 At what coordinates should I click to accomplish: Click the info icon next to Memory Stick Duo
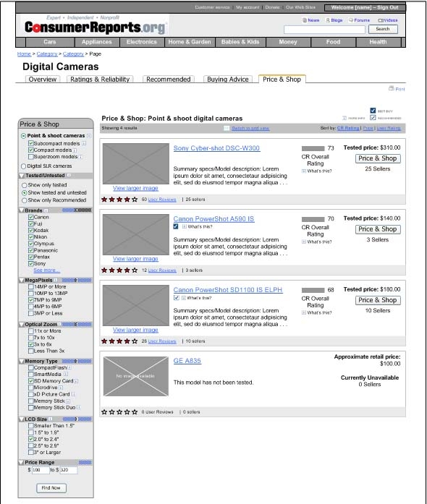(x=78, y=408)
